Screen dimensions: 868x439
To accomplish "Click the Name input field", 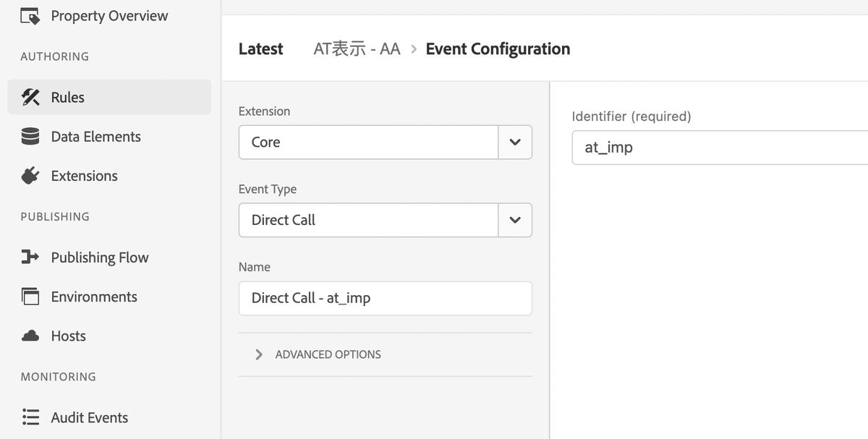I will point(385,298).
